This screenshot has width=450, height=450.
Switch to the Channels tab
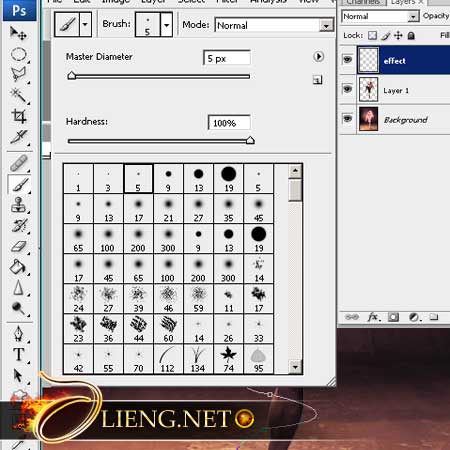(362, 2)
